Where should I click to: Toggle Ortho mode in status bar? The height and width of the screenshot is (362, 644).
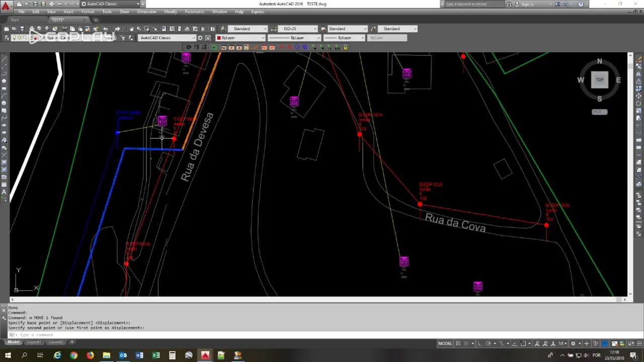[x=480, y=343]
